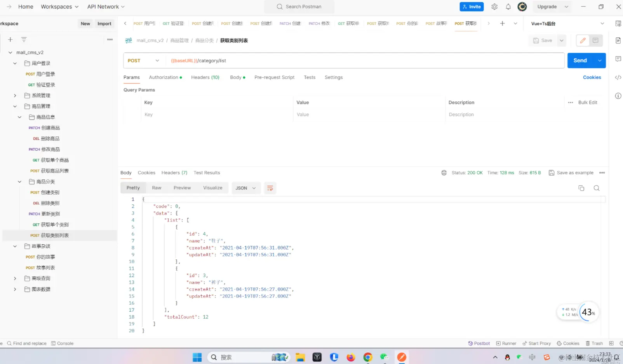Switch to edit mode pencil icon
This screenshot has width=623, height=364.
(583, 40)
